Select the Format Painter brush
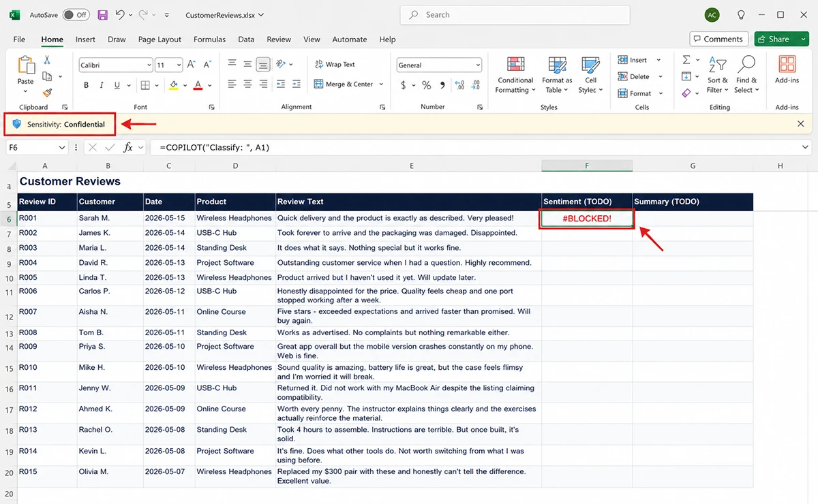The image size is (818, 504). coord(47,93)
